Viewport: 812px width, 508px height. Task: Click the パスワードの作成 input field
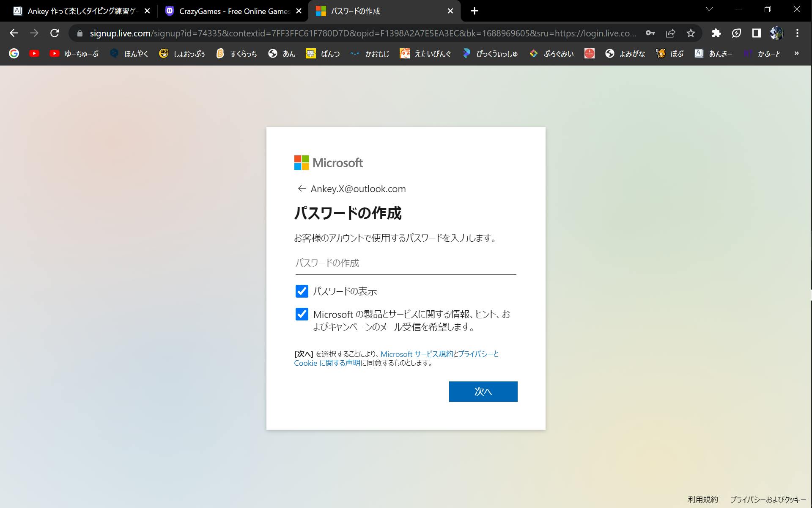[x=405, y=263]
